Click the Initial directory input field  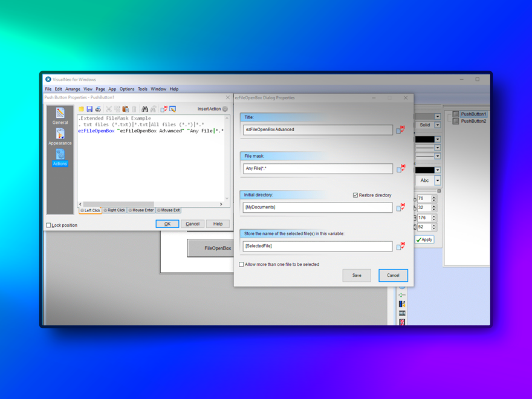(x=318, y=207)
